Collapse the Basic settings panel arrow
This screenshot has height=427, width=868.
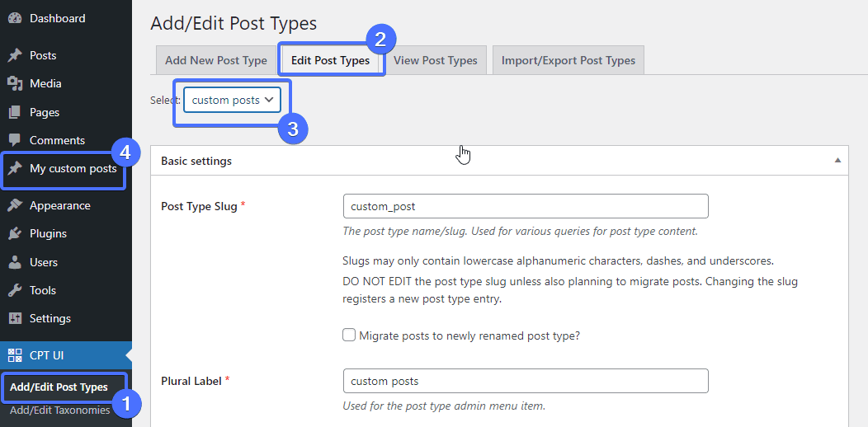[837, 161]
